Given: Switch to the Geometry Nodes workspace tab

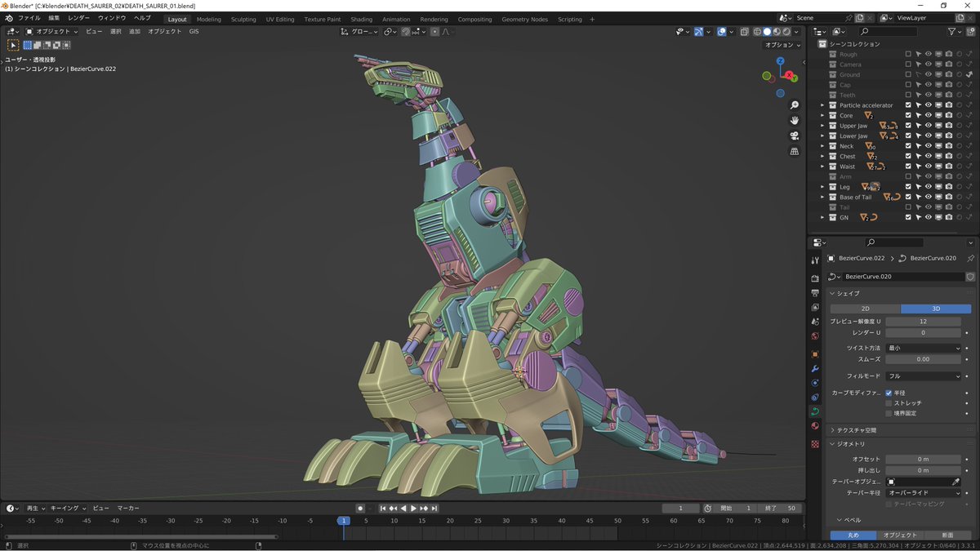Looking at the screenshot, I should 525,19.
